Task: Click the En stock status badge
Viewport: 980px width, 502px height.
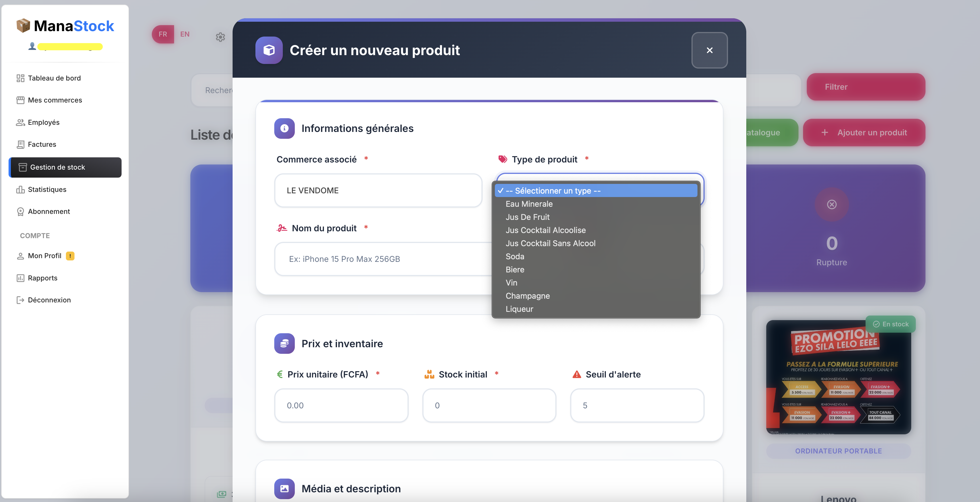Action: (890, 324)
